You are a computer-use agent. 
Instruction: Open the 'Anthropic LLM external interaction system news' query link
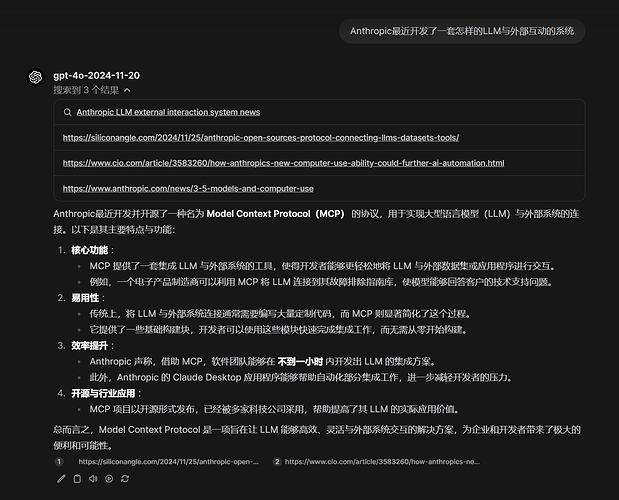(168, 112)
